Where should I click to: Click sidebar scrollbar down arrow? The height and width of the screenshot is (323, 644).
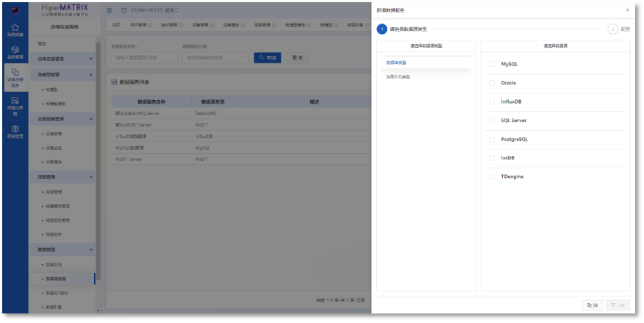(98, 310)
